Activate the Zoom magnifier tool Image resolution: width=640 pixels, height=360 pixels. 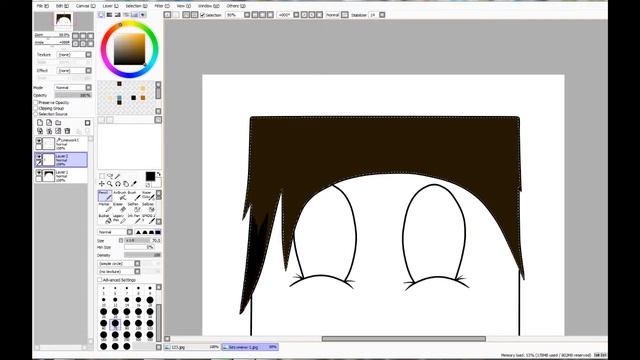click(109, 184)
